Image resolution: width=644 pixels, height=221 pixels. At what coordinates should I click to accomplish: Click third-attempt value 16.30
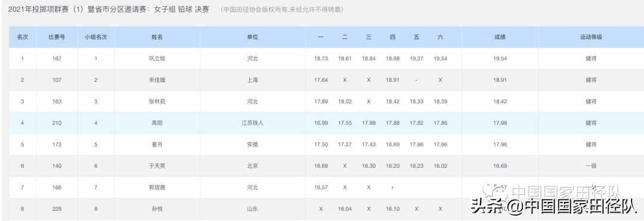369,166
